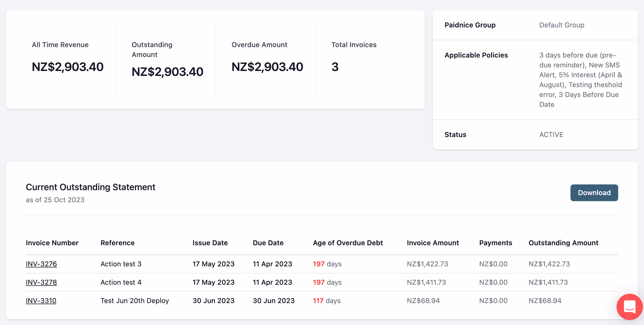The image size is (644, 325).
Task: Select the issue date '30 Jun 2023'
Action: click(x=213, y=301)
